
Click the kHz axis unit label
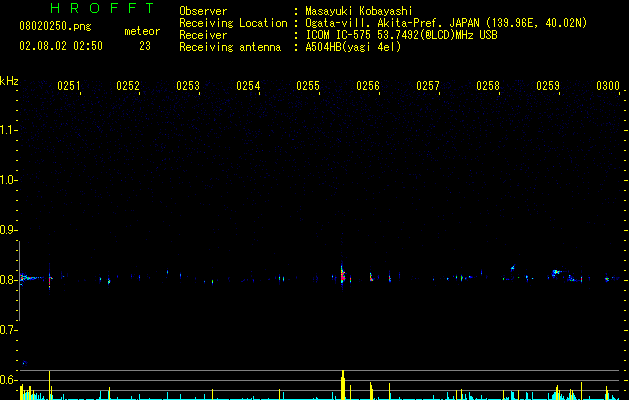(9, 81)
